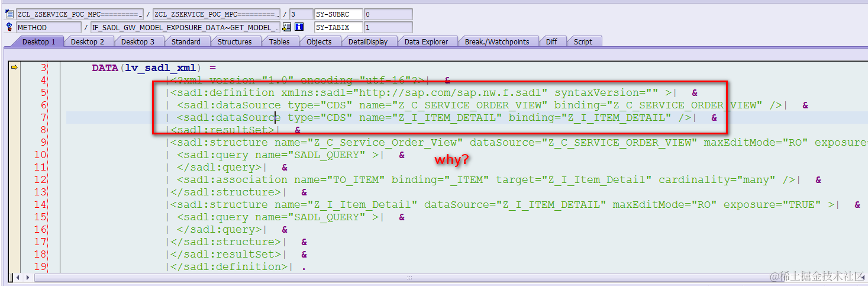Click the IF_SADL_GW_MODEL_EXPOSURE_DATA~GET_MODEL field
The height and width of the screenshot is (286, 868).
point(185,27)
